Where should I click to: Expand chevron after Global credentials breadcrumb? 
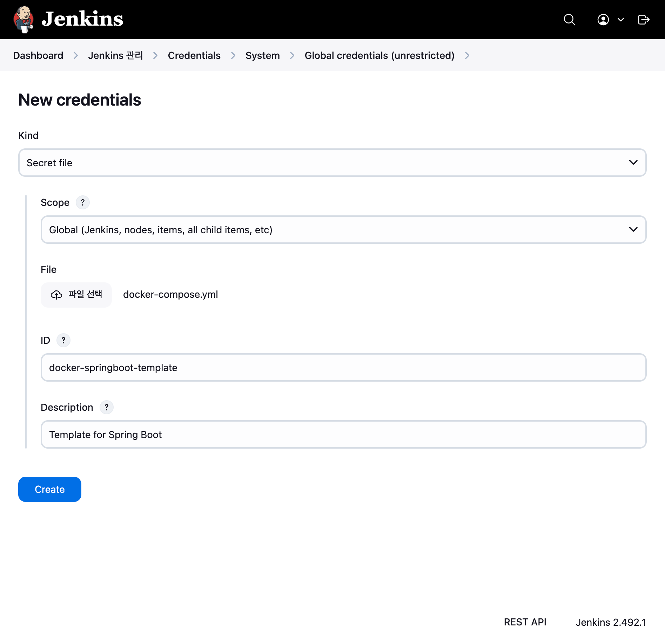click(467, 55)
